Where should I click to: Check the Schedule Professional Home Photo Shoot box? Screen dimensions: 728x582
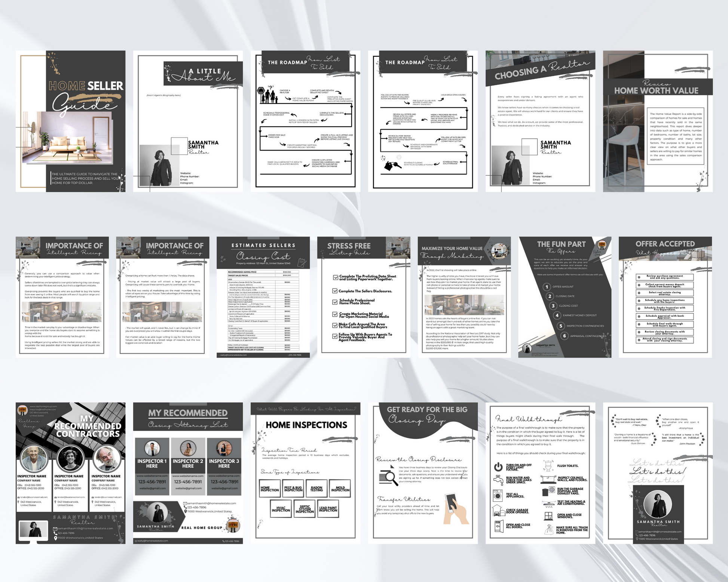[x=335, y=302]
